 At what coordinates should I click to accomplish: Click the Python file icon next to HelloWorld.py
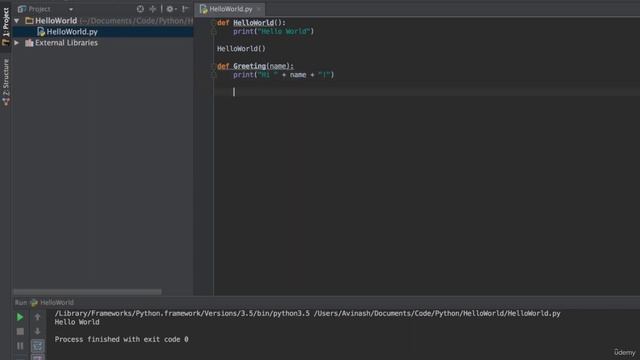(x=40, y=31)
